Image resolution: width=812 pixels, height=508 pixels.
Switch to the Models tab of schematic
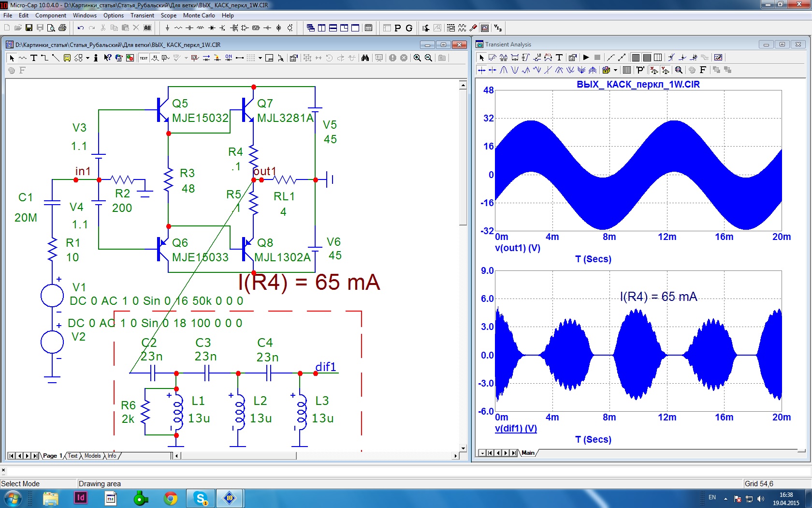tap(92, 456)
